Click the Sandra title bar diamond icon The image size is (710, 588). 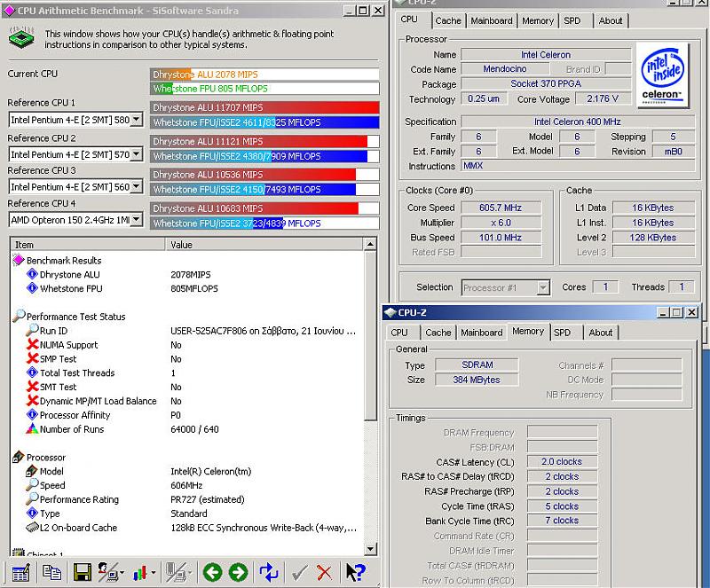tap(9, 11)
